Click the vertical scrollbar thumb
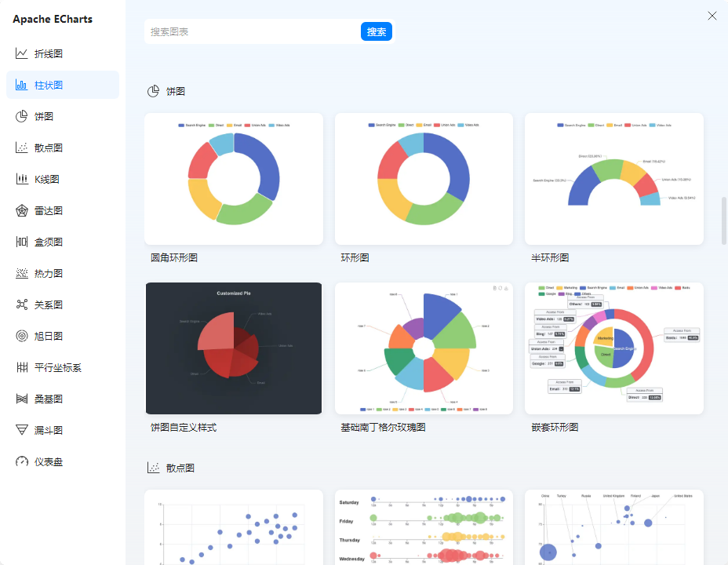 tap(723, 221)
